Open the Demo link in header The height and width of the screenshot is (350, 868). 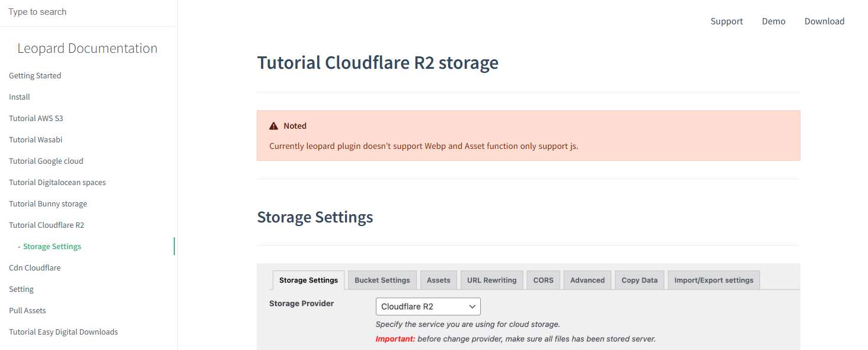(773, 21)
